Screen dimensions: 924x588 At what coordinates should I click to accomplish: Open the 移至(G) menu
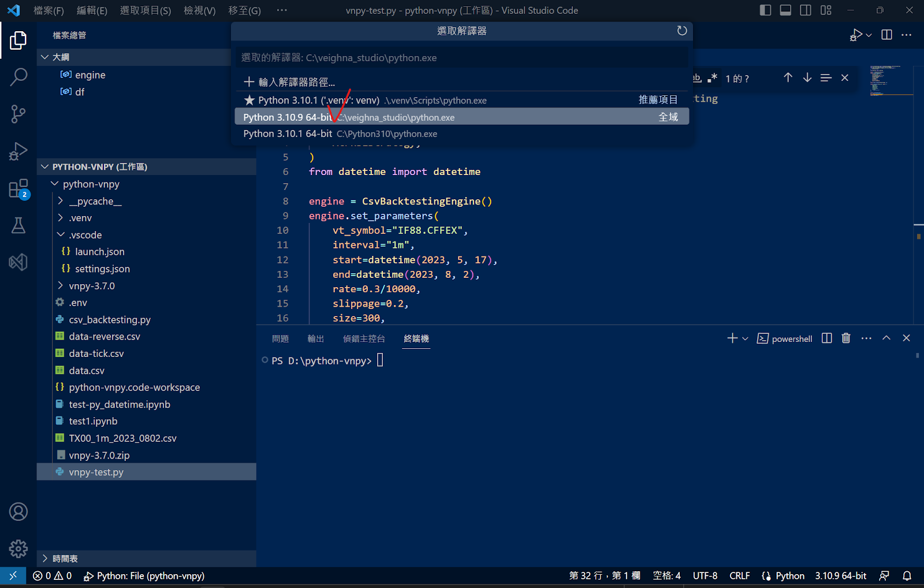244,10
